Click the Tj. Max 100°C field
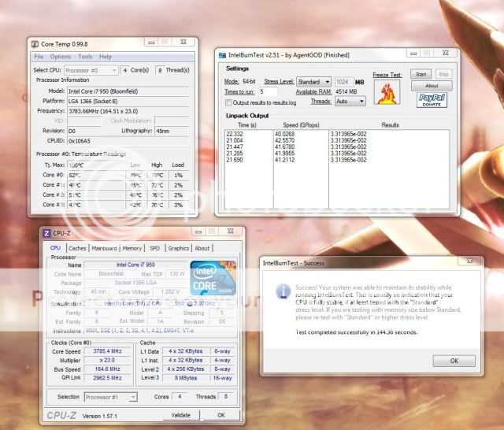The height and width of the screenshot is (430, 504). click(x=96, y=165)
